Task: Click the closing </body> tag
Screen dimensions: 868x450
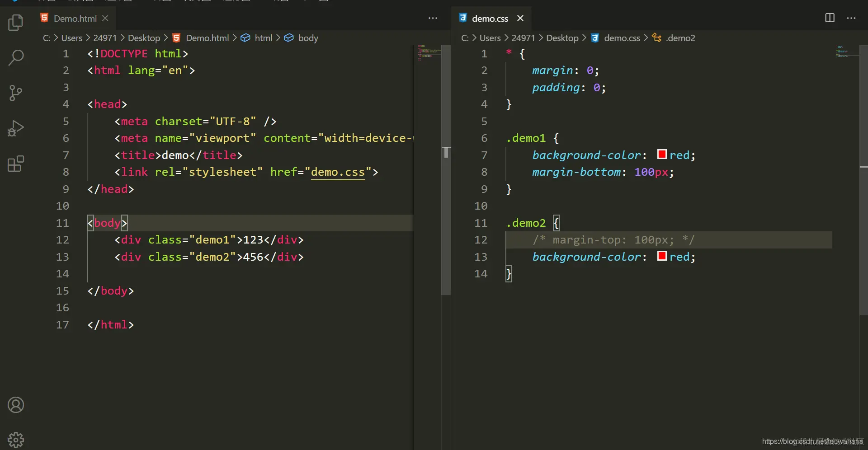Action: [111, 291]
